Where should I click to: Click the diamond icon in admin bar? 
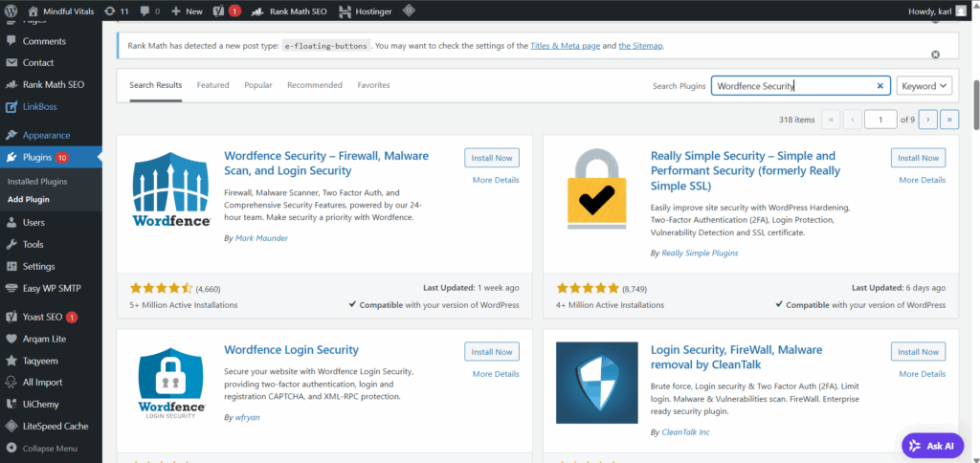coord(408,11)
